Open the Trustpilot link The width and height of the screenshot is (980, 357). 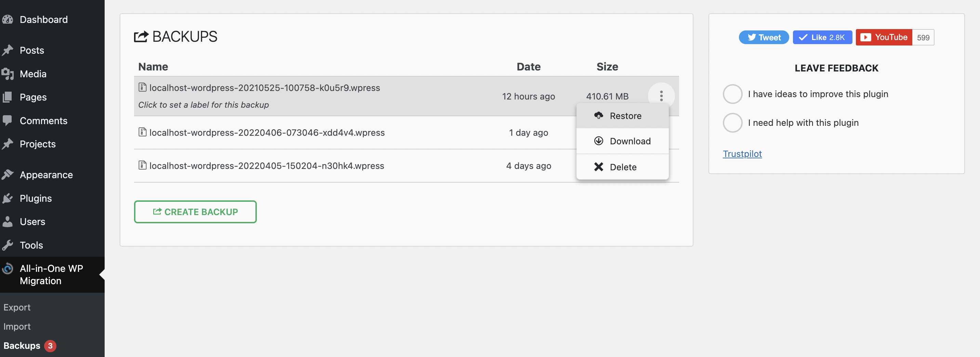click(x=742, y=154)
